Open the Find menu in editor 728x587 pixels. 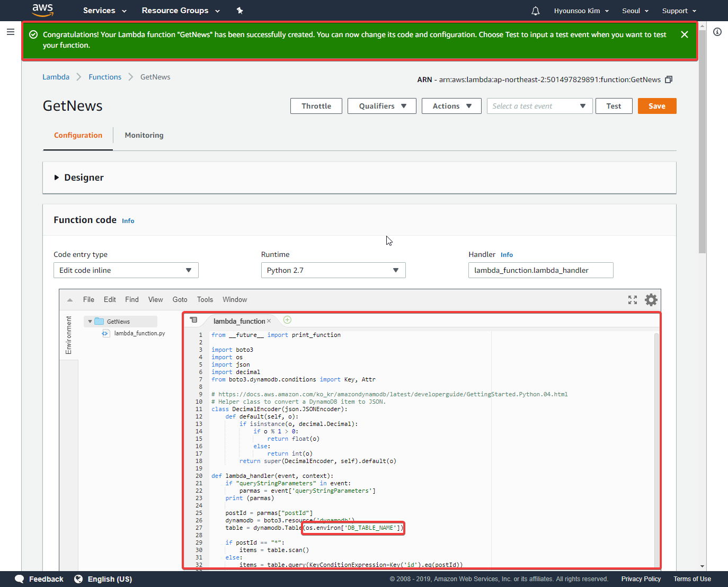[x=132, y=299]
